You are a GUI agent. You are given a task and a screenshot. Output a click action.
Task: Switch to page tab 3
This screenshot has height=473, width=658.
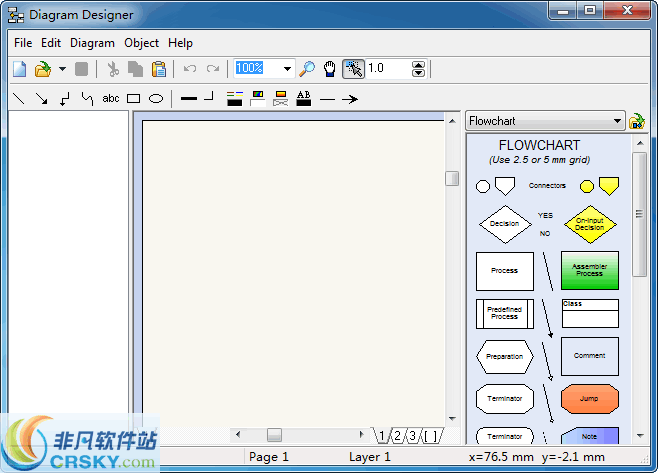pos(413,436)
